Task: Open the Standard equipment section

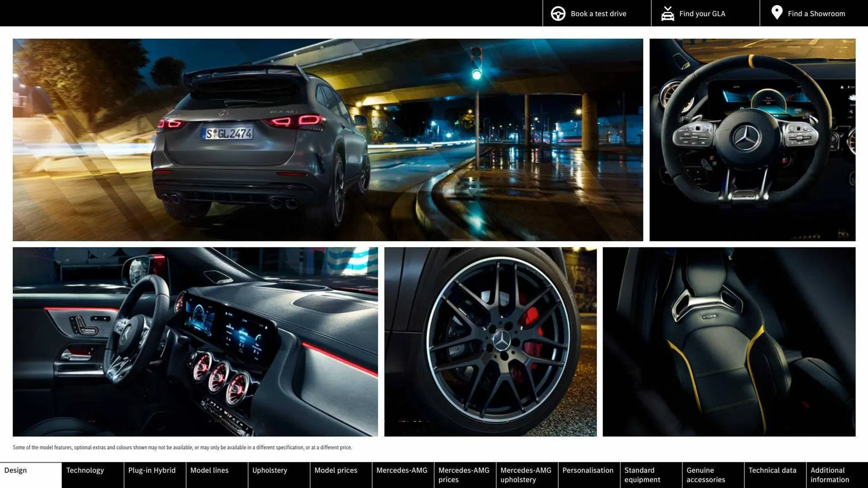Action: point(642,474)
